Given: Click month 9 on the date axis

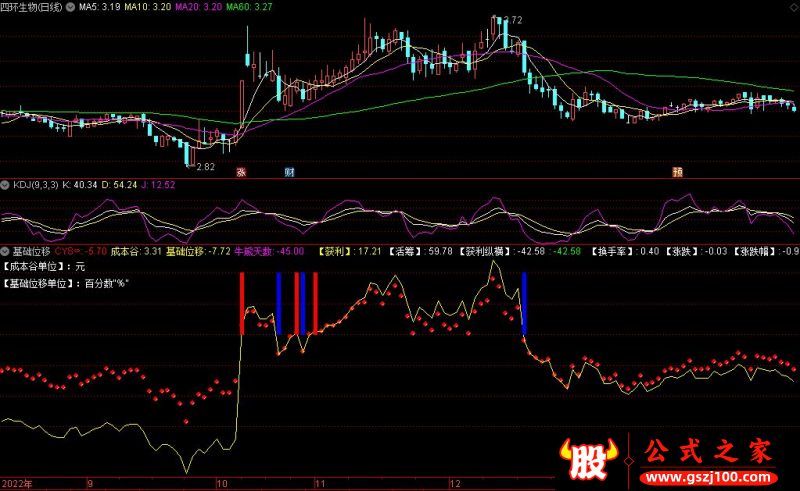Looking at the screenshot, I should click(x=90, y=483).
